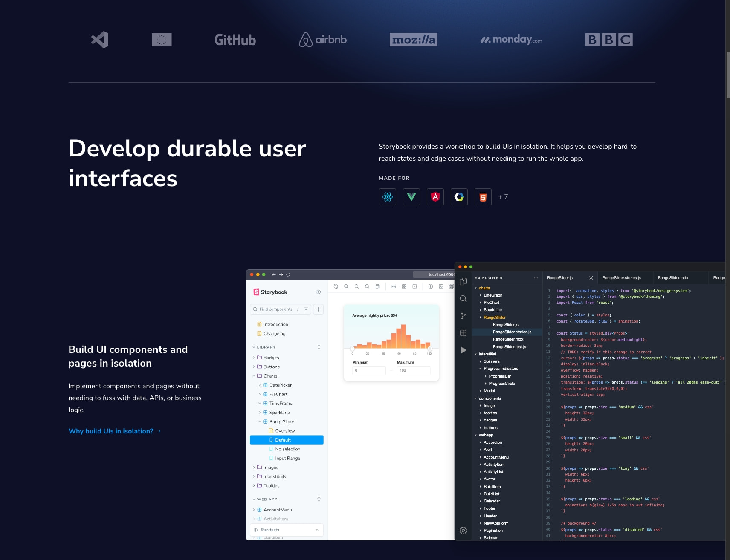The height and width of the screenshot is (560, 730).
Task: Open the search filter icon in Storybook
Action: tap(306, 309)
